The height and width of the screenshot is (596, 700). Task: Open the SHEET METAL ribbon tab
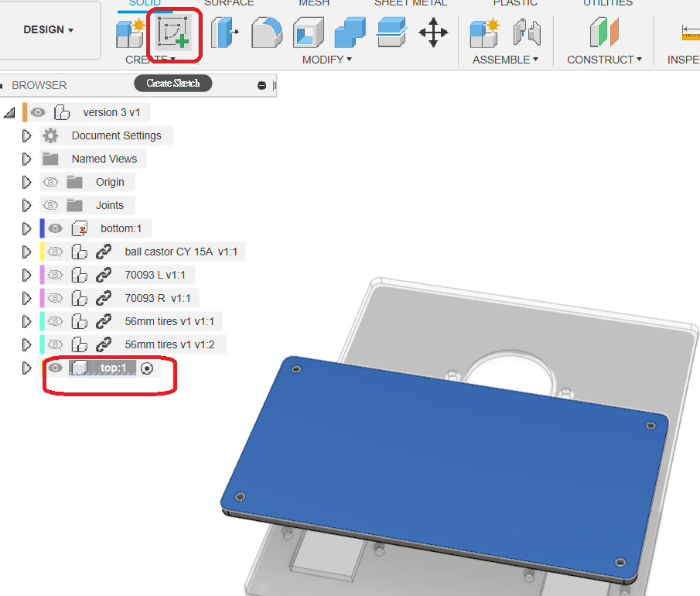[x=410, y=3]
